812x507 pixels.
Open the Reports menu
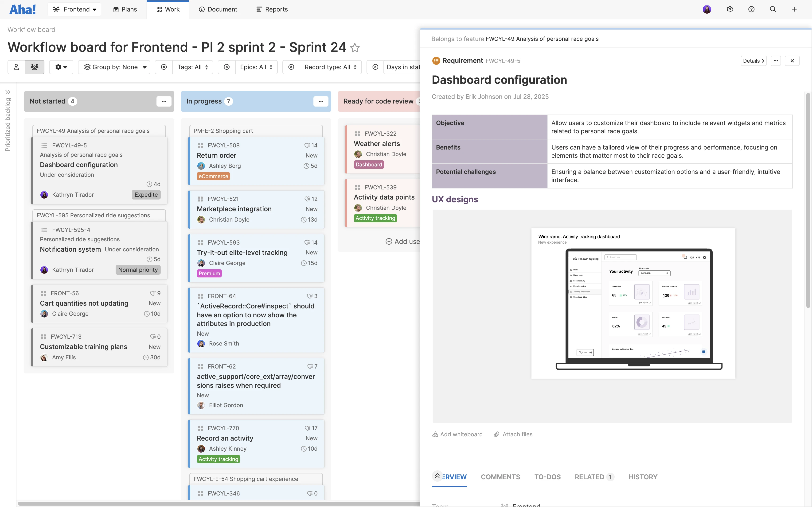point(272,9)
